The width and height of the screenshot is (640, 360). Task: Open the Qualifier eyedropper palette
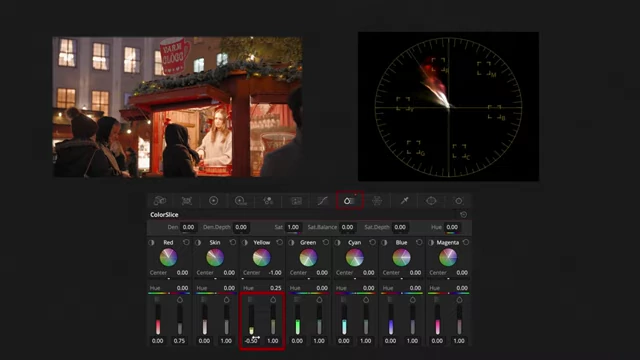(404, 200)
